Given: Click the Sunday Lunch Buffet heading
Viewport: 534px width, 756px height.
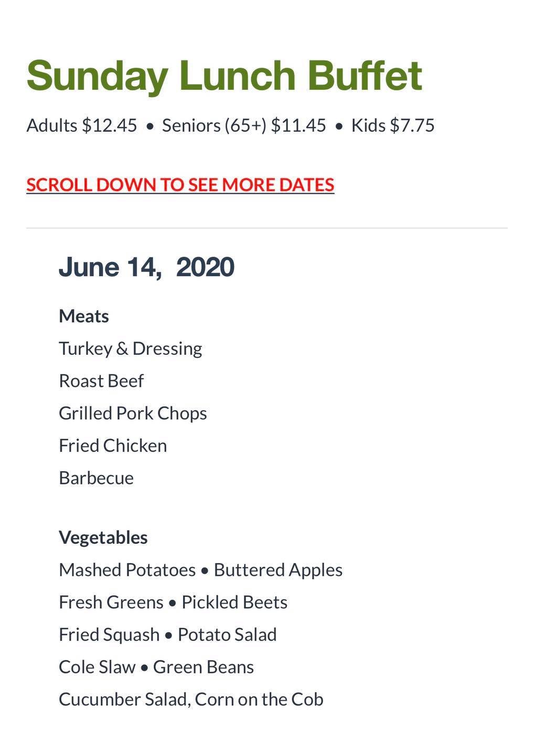Looking at the screenshot, I should tap(224, 76).
